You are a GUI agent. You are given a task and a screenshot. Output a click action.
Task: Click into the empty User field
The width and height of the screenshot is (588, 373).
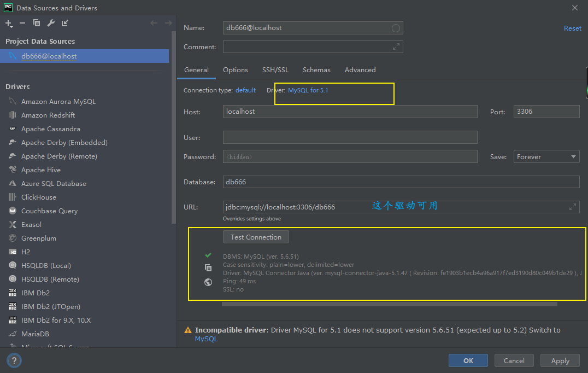tap(350, 137)
